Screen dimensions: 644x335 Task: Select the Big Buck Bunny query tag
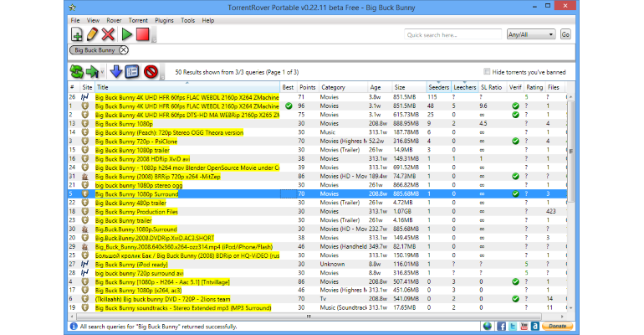tap(95, 50)
